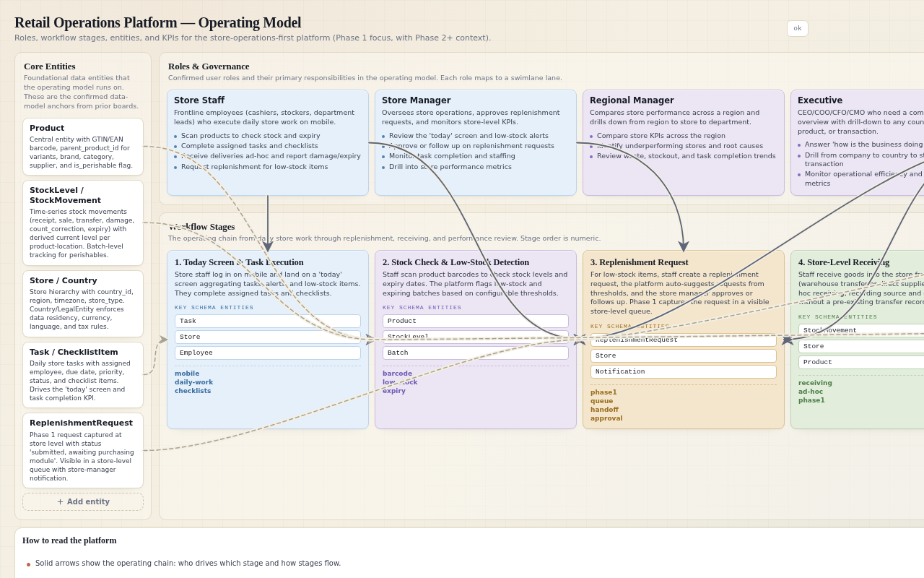Select the Store Staff role card
Image resolution: width=924 pixels, height=578 pixels.
268,142
